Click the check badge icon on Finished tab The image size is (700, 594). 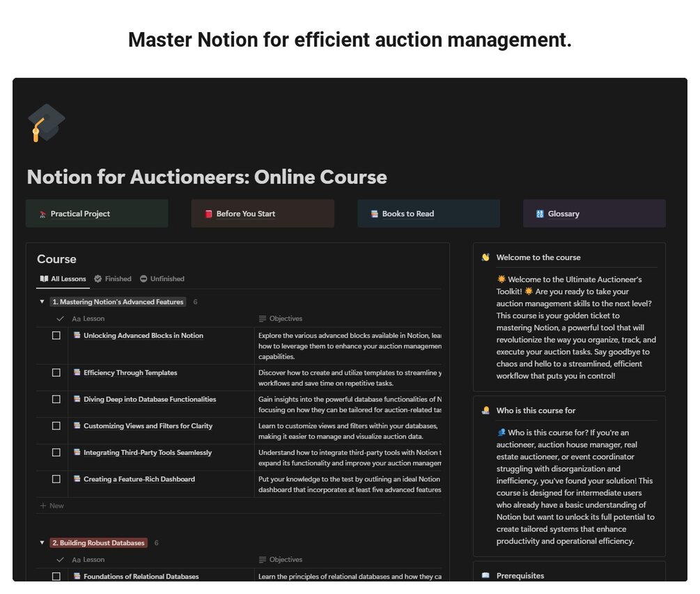click(98, 279)
